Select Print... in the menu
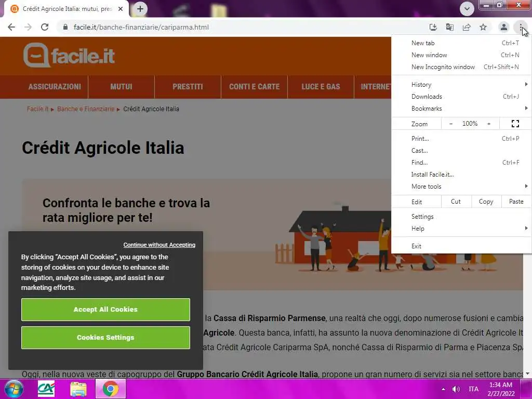Screen dimensions: 532x399 pyautogui.click(x=461, y=138)
